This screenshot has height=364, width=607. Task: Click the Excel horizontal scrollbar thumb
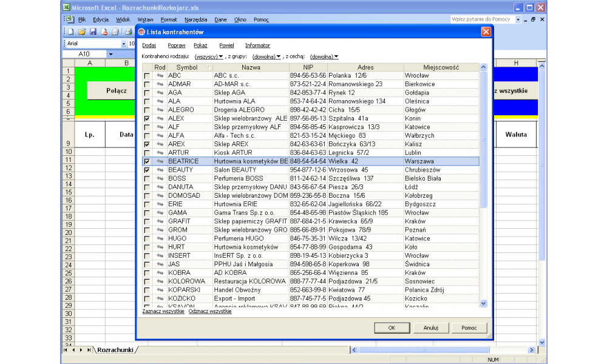(x=424, y=349)
